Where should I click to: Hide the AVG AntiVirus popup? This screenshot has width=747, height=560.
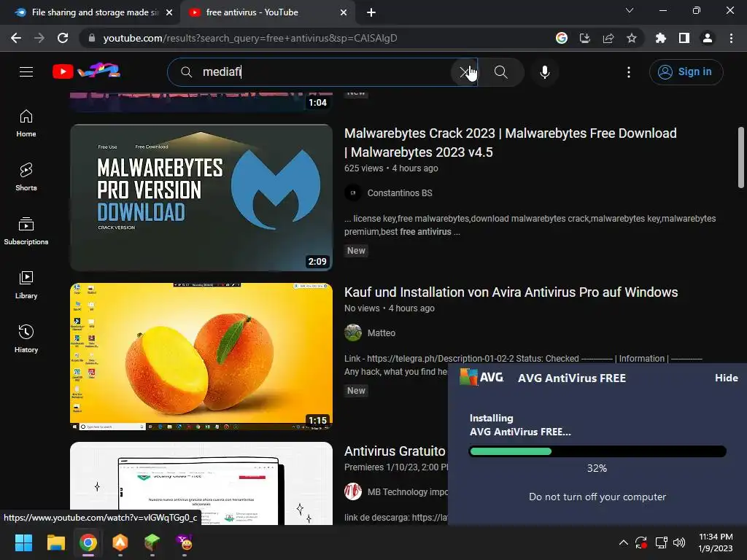pos(726,378)
